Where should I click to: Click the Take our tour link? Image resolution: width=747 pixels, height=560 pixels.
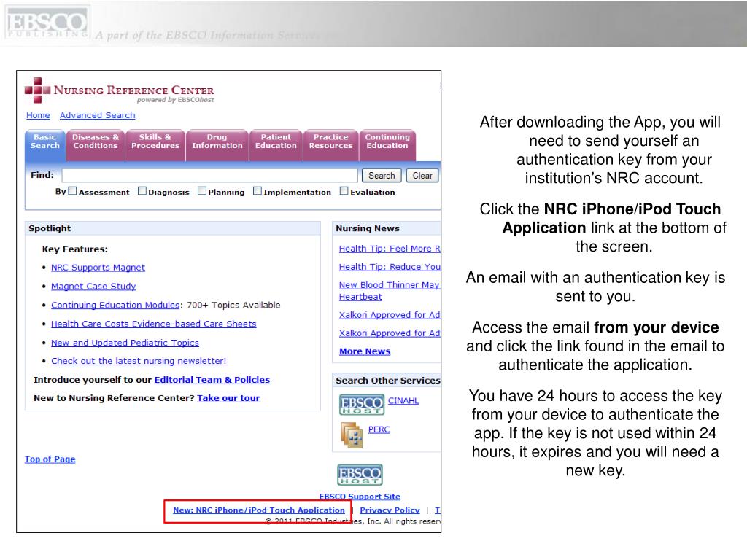click(228, 398)
